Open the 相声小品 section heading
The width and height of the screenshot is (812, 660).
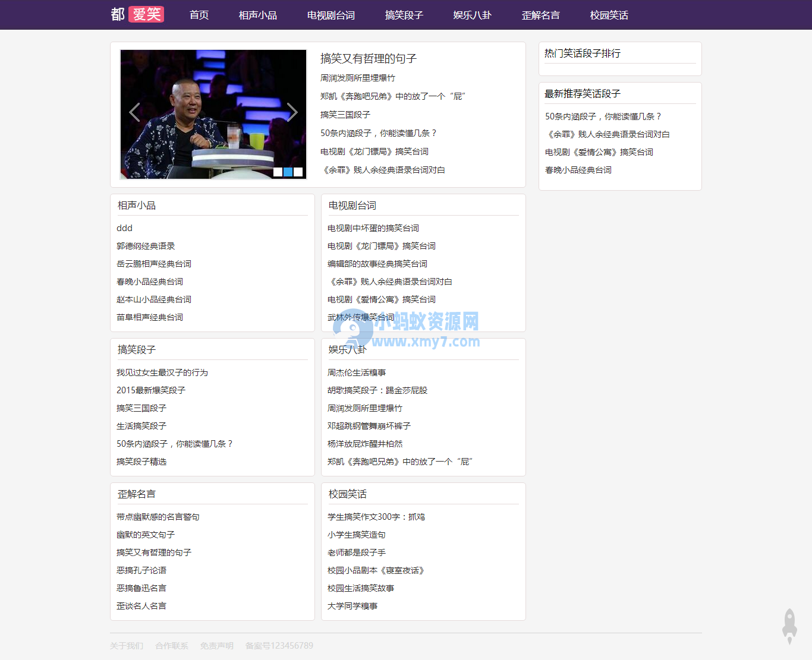tap(137, 206)
